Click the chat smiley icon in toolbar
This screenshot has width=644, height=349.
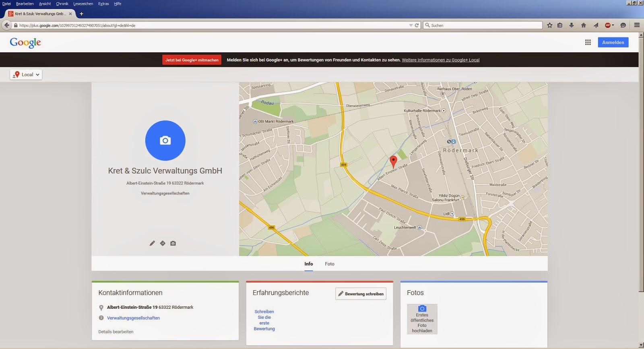click(x=623, y=25)
